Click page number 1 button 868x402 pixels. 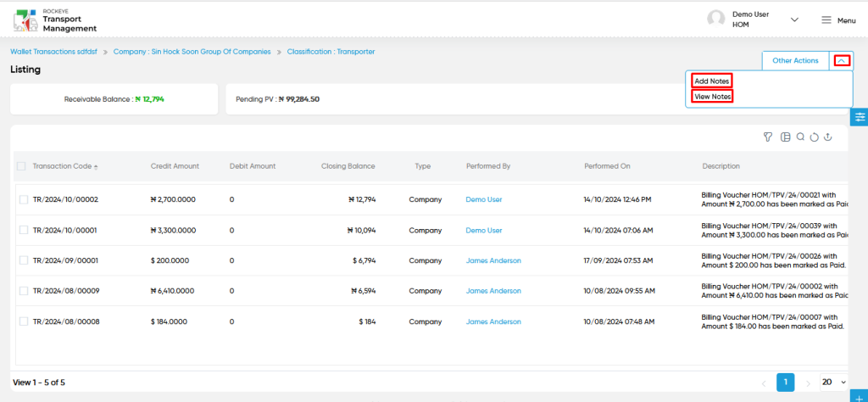tap(786, 382)
